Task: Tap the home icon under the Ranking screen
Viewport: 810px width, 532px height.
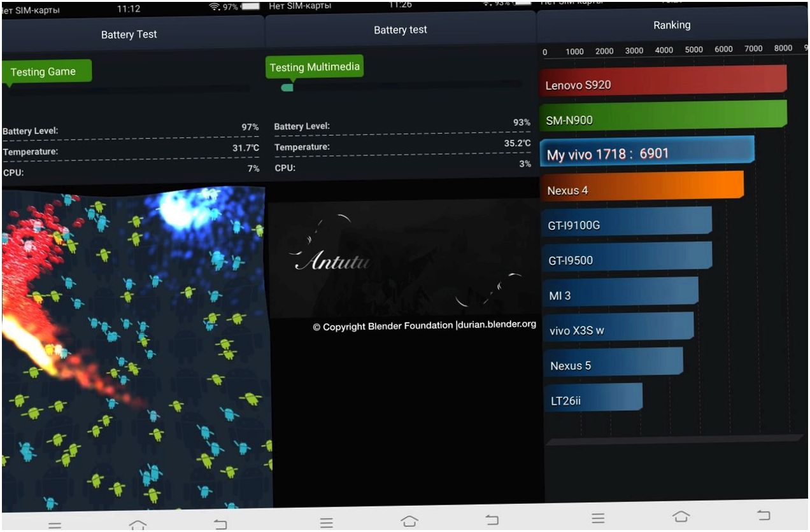Action: pos(681,516)
